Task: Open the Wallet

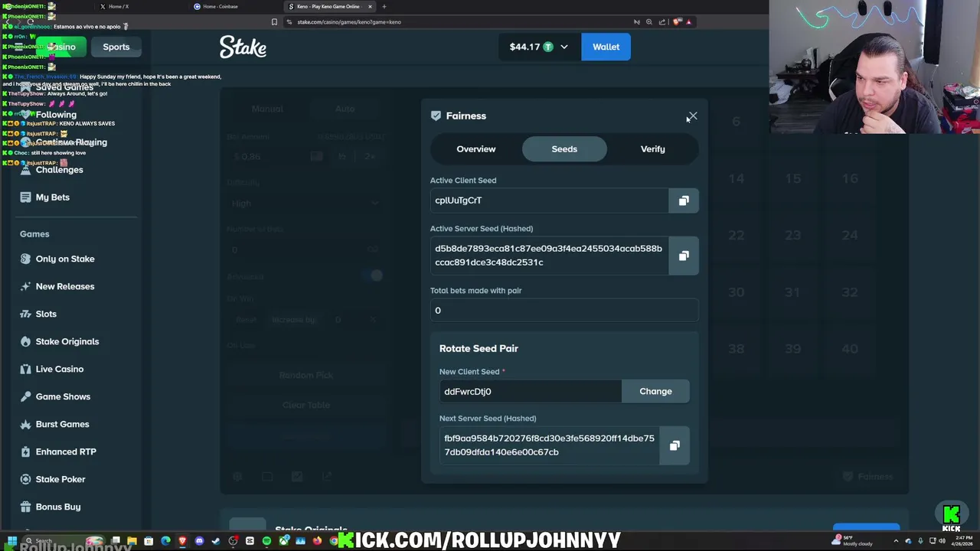Action: (606, 47)
